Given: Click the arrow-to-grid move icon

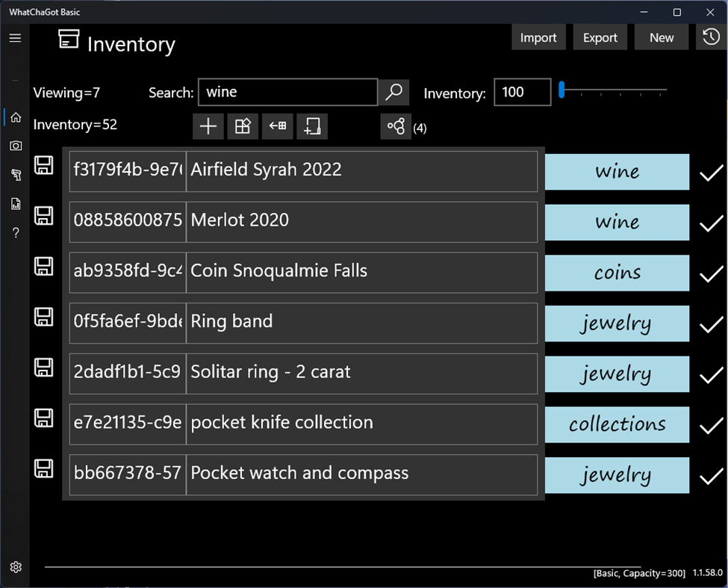Looking at the screenshot, I should [x=278, y=126].
